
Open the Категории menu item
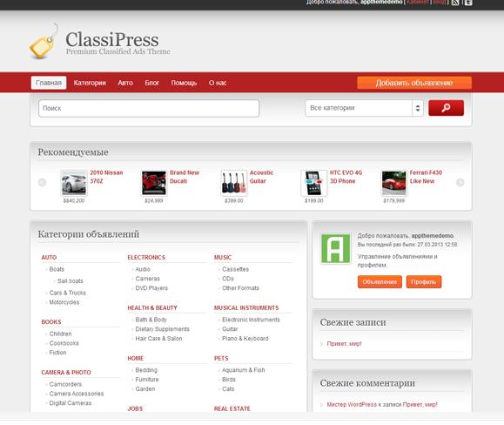point(90,83)
